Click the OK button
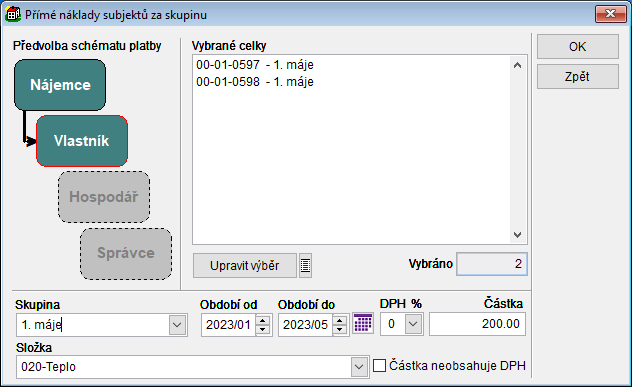Image resolution: width=632 pixels, height=387 pixels. coord(578,47)
